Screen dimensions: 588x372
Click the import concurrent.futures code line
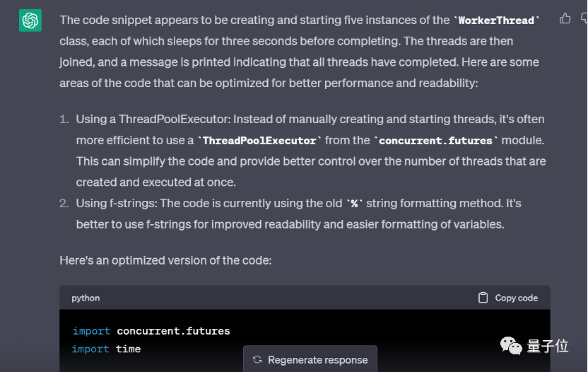point(151,331)
